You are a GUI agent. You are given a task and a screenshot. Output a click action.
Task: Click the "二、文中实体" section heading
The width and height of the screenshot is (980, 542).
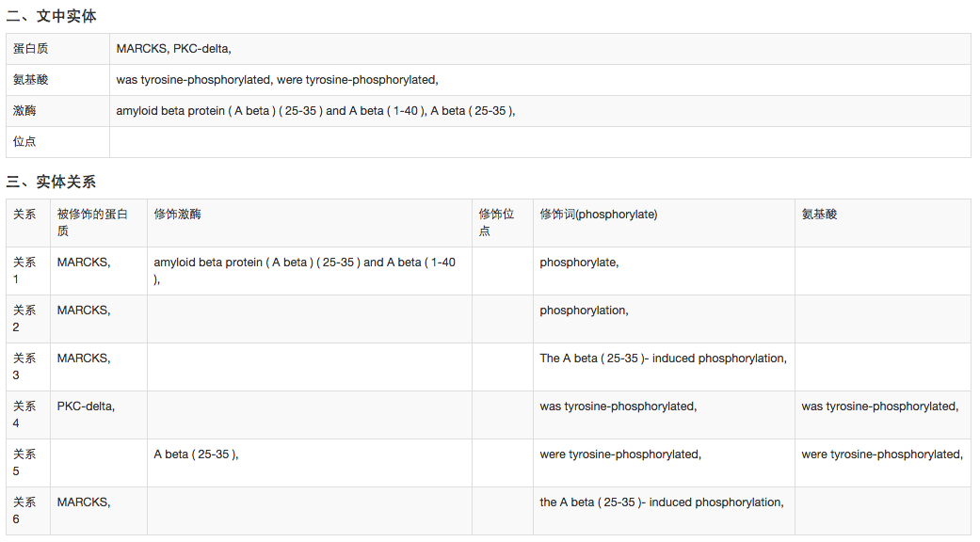[52, 16]
